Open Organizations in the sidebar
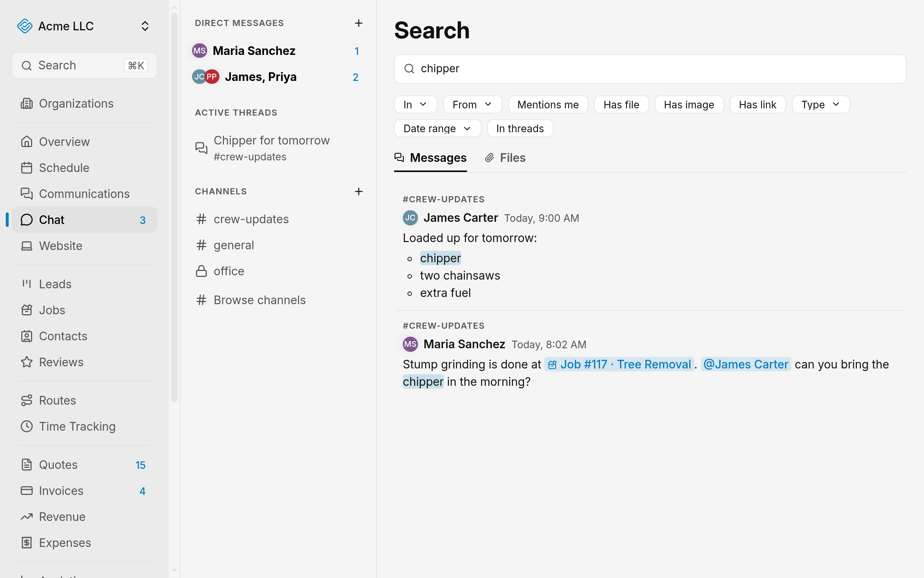This screenshot has width=924, height=578. (x=84, y=104)
